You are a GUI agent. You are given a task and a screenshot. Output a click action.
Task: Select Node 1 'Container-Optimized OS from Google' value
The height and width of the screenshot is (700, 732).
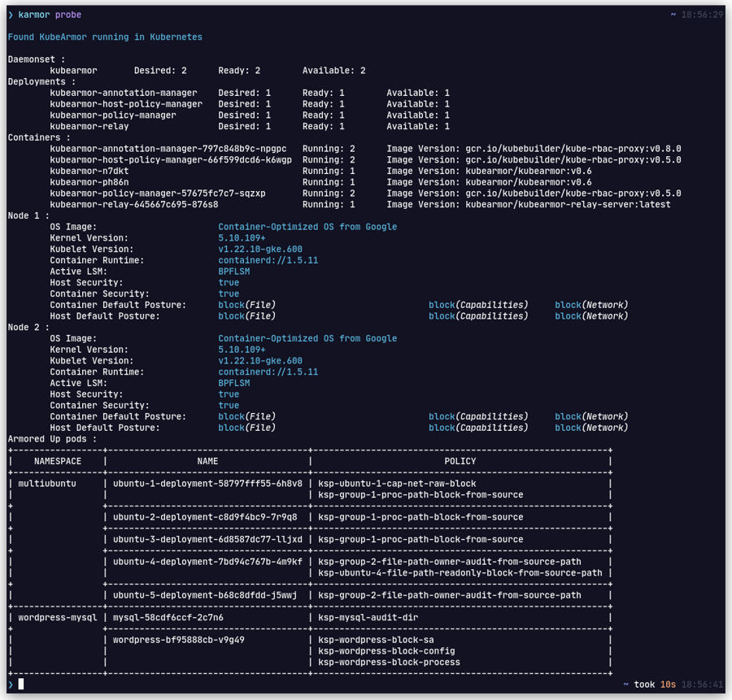[x=307, y=227]
